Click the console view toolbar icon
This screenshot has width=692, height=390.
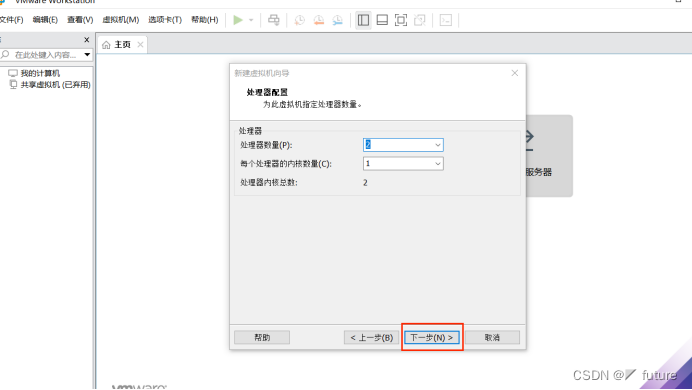(446, 20)
